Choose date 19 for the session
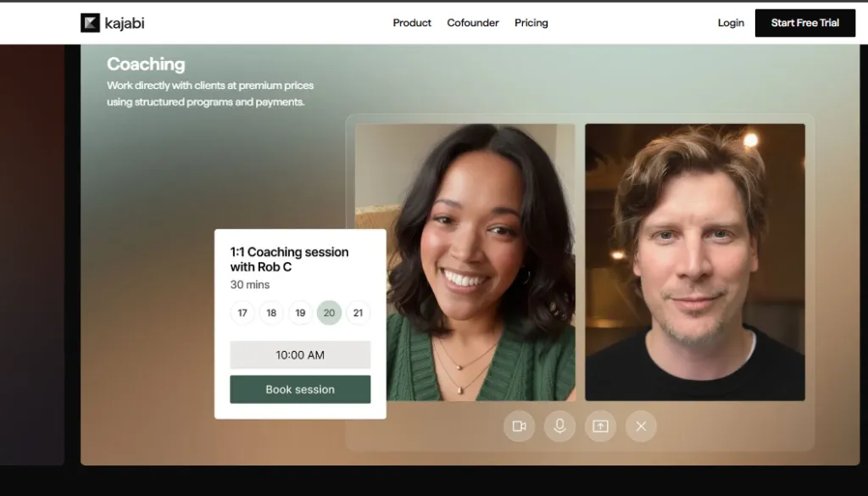 (300, 313)
